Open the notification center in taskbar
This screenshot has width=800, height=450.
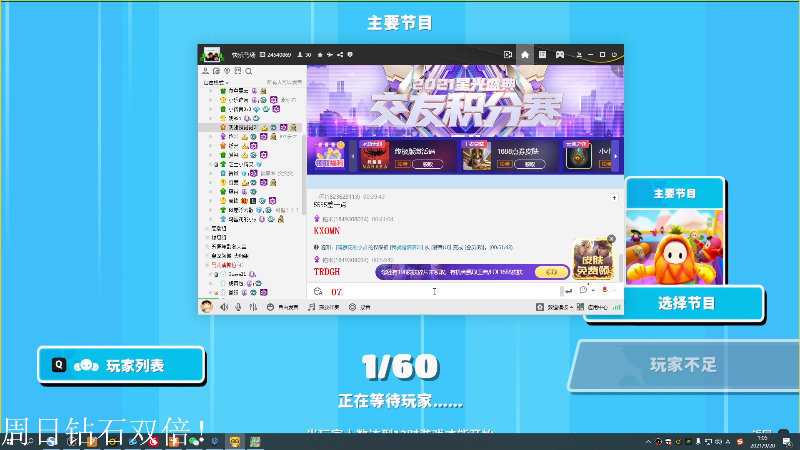point(788,441)
